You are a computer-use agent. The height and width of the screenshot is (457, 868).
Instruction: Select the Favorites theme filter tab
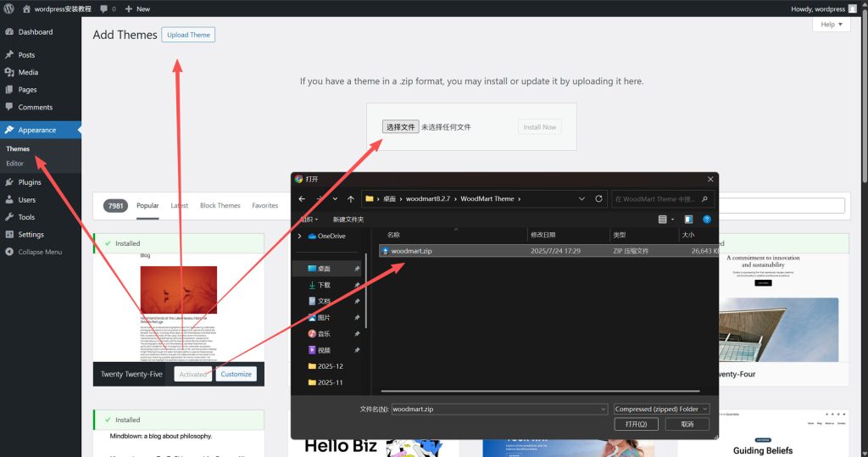click(x=264, y=205)
